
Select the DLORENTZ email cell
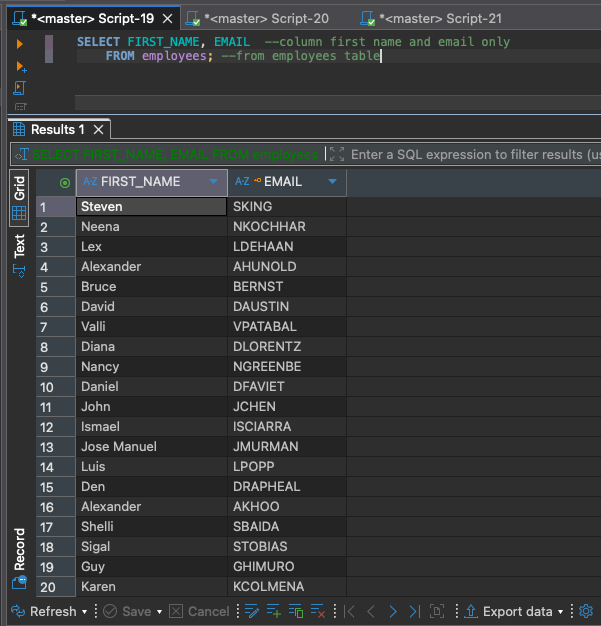287,347
